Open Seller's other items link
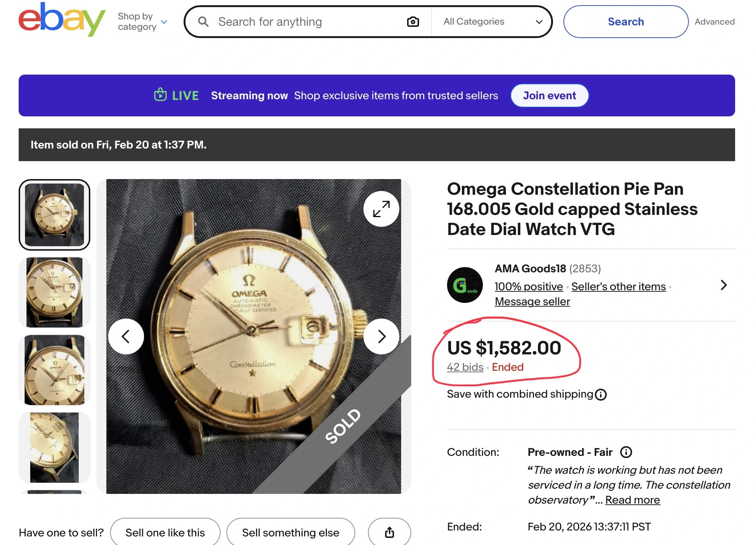The width and height of the screenshot is (756, 545). 618,286
